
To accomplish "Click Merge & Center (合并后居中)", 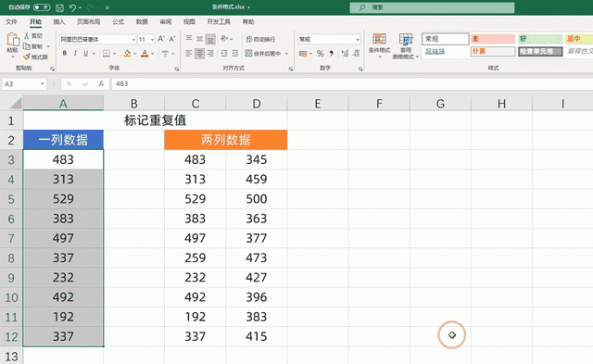I will coord(263,54).
